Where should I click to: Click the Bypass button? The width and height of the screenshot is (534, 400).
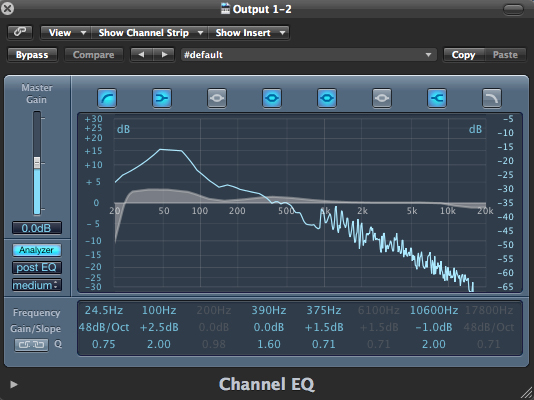(32, 55)
